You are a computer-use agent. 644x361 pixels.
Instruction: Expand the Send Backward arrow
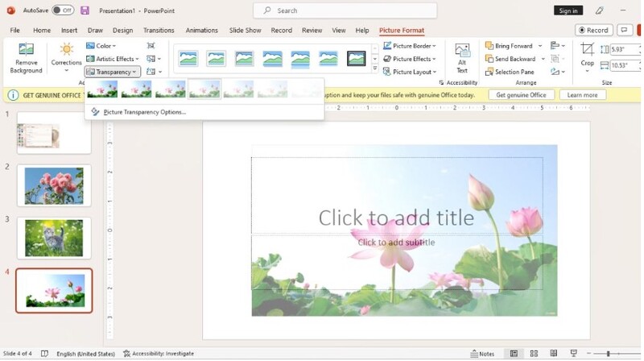[543, 59]
